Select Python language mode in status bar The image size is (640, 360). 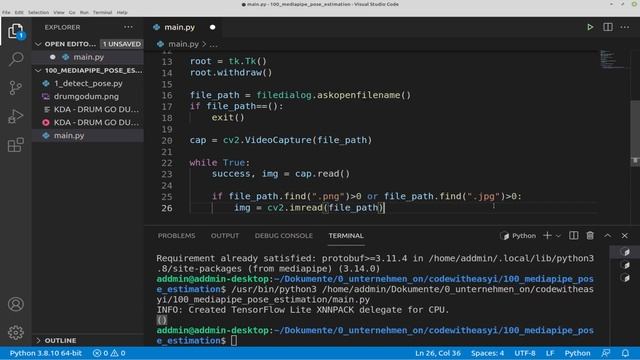[577, 353]
